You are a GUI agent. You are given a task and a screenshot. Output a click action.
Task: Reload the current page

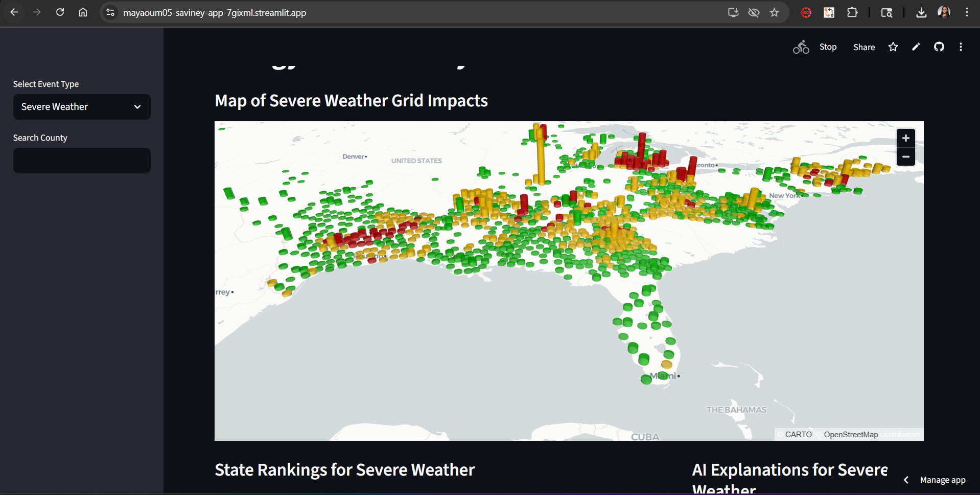(60, 12)
